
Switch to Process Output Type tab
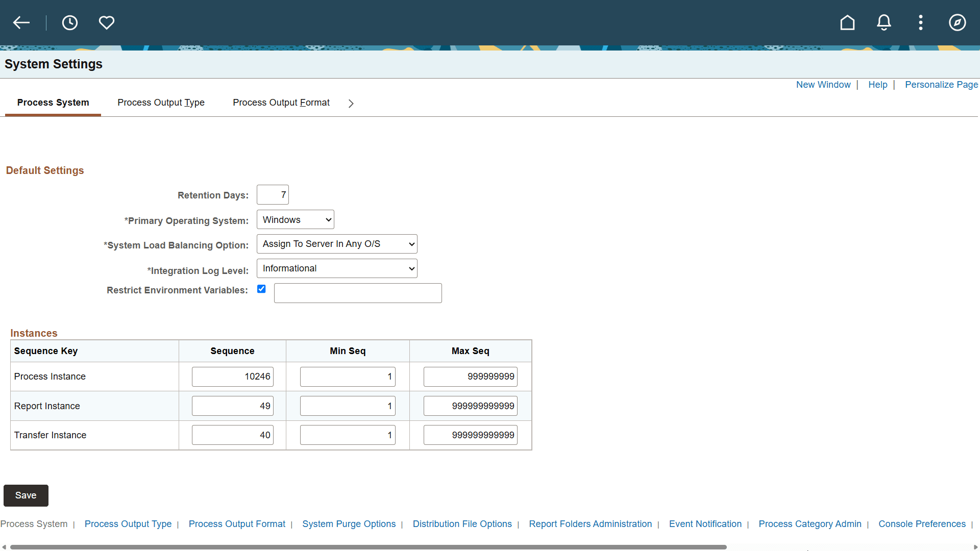(x=161, y=103)
